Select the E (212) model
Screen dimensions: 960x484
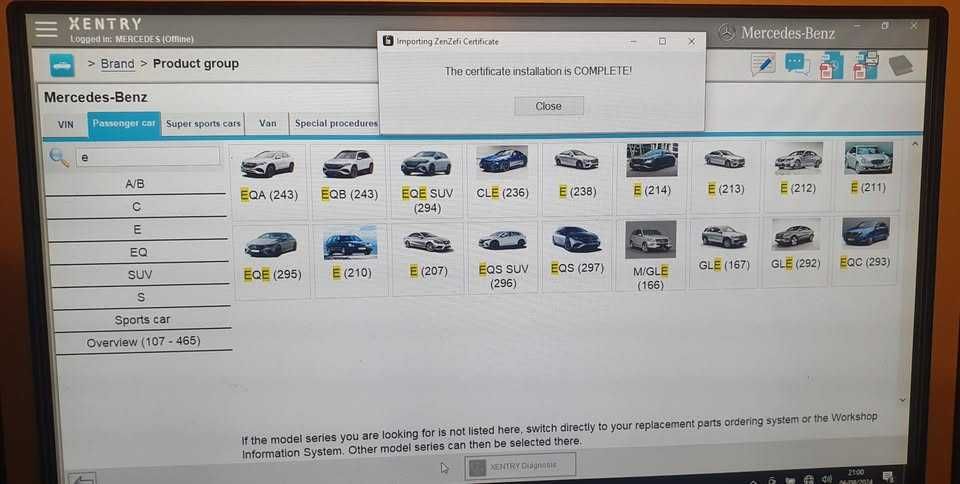(x=797, y=174)
